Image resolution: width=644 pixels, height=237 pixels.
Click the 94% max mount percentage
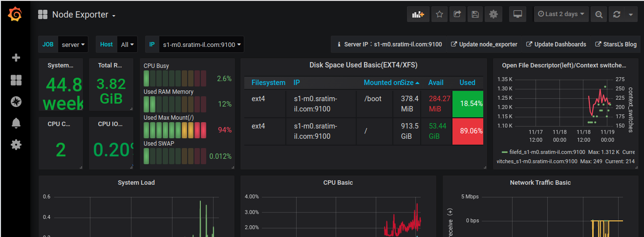pyautogui.click(x=225, y=130)
